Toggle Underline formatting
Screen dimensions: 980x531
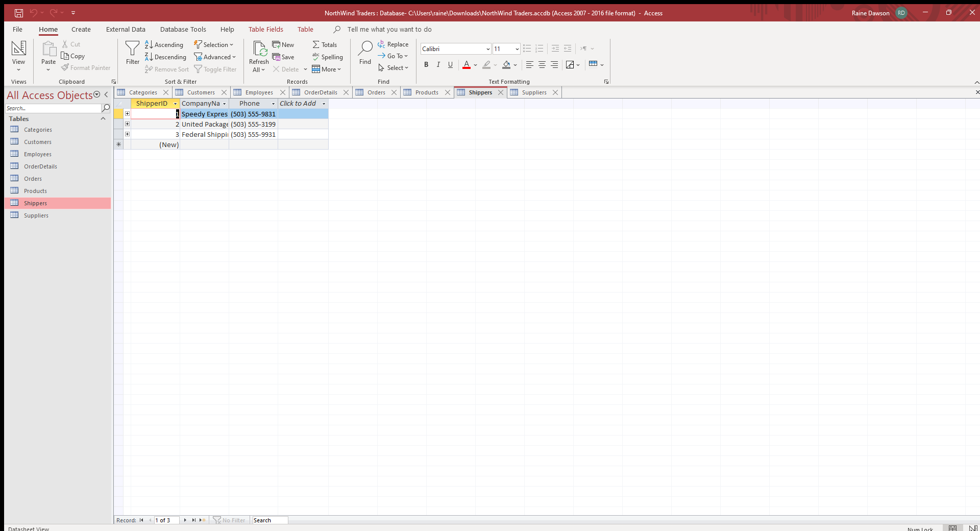pyautogui.click(x=450, y=65)
